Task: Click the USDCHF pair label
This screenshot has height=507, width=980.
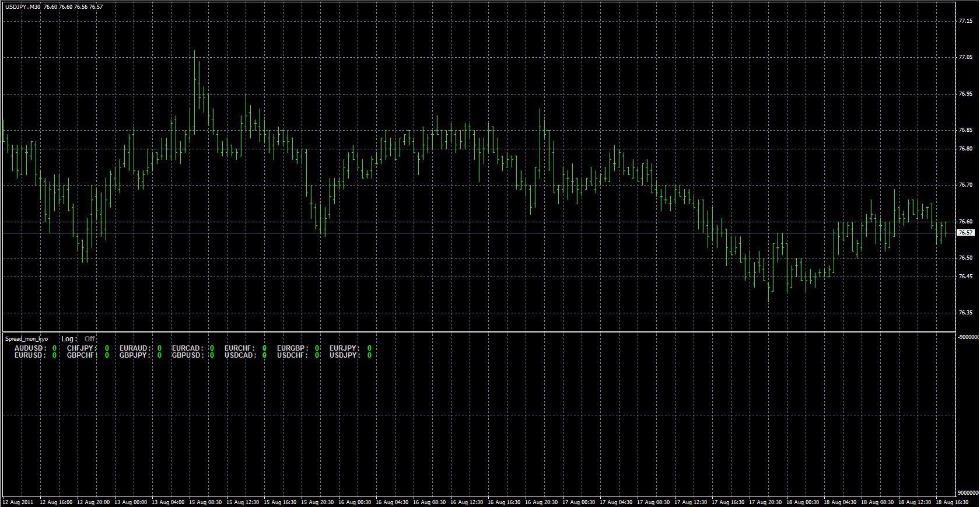Action: click(292, 355)
